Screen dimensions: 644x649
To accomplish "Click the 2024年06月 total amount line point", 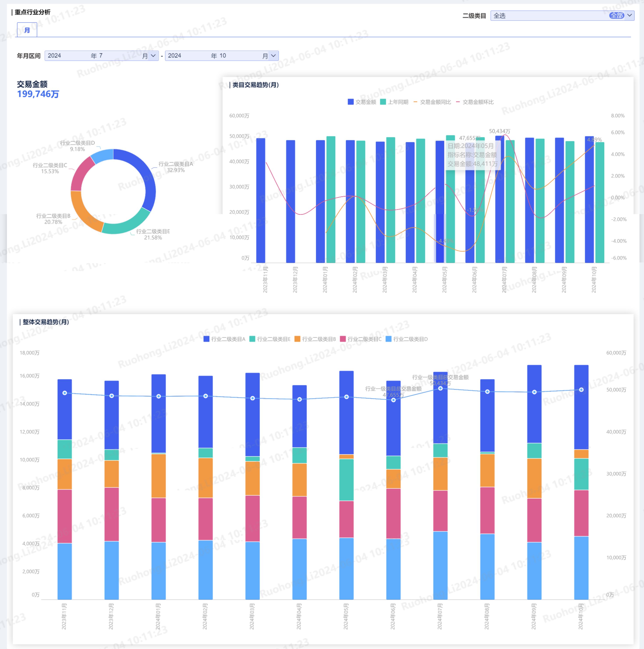I will tap(393, 400).
